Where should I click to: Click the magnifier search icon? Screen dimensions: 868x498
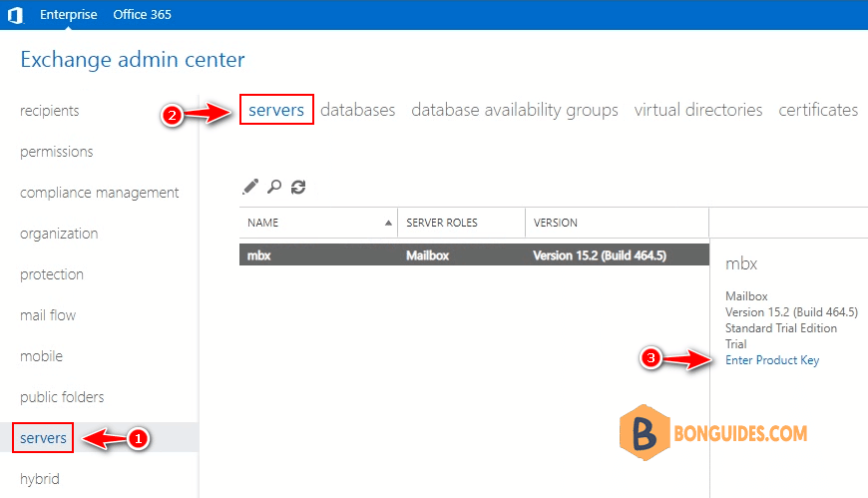click(274, 187)
